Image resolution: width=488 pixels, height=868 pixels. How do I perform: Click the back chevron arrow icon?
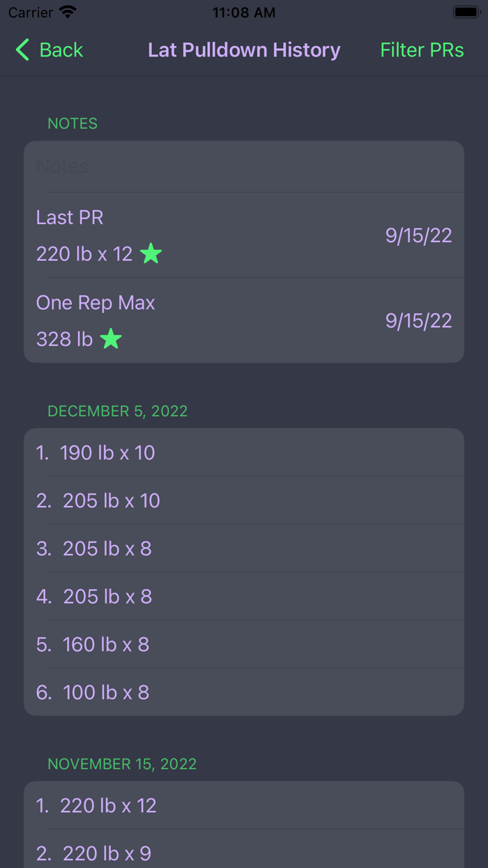click(x=21, y=50)
